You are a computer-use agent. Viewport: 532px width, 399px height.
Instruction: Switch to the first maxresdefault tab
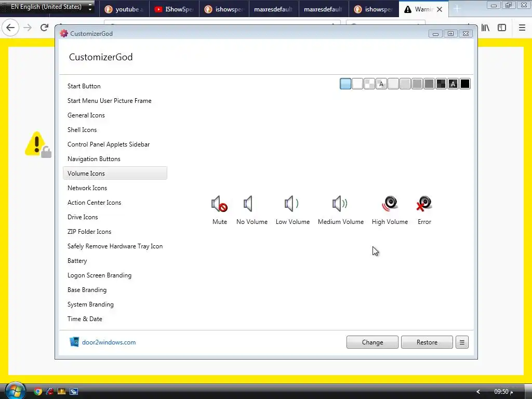click(273, 9)
